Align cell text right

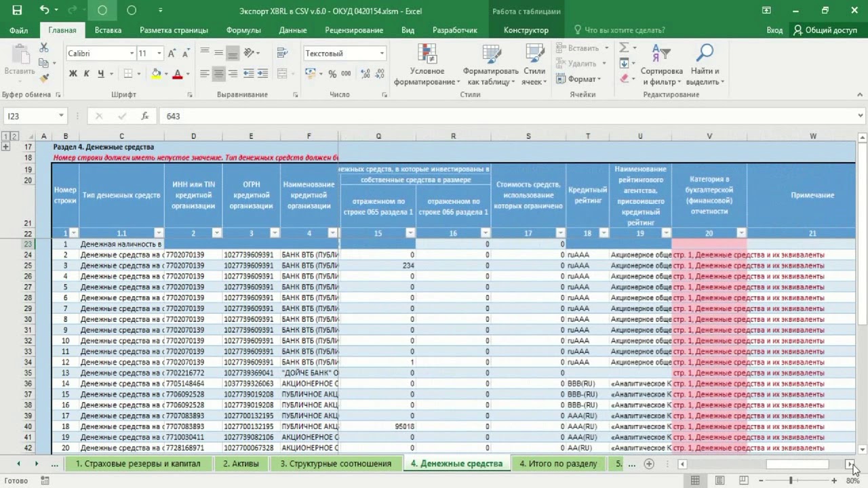[233, 74]
